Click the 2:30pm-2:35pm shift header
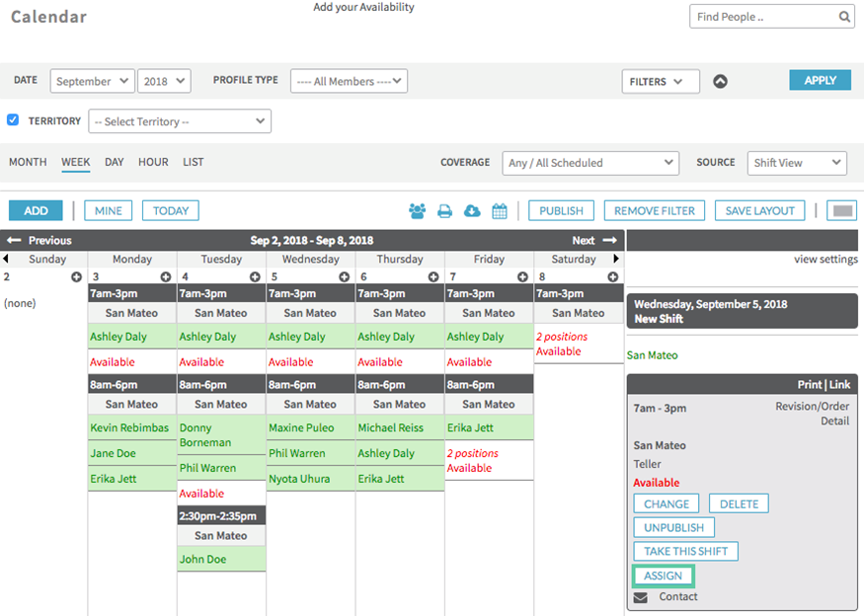Screen dimensions: 864x616 click(221, 515)
